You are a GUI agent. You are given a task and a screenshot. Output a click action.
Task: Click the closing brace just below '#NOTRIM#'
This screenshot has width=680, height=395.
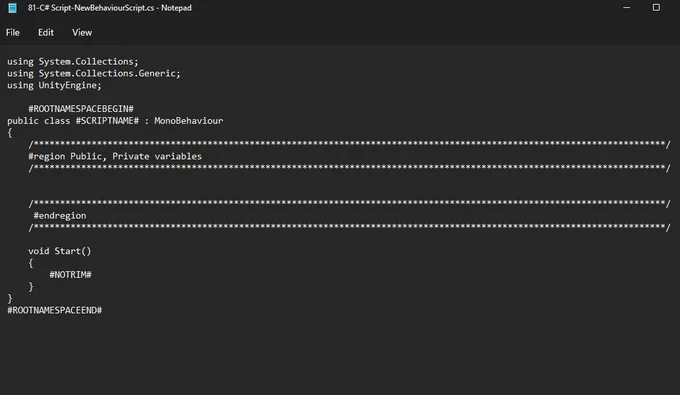tap(31, 287)
